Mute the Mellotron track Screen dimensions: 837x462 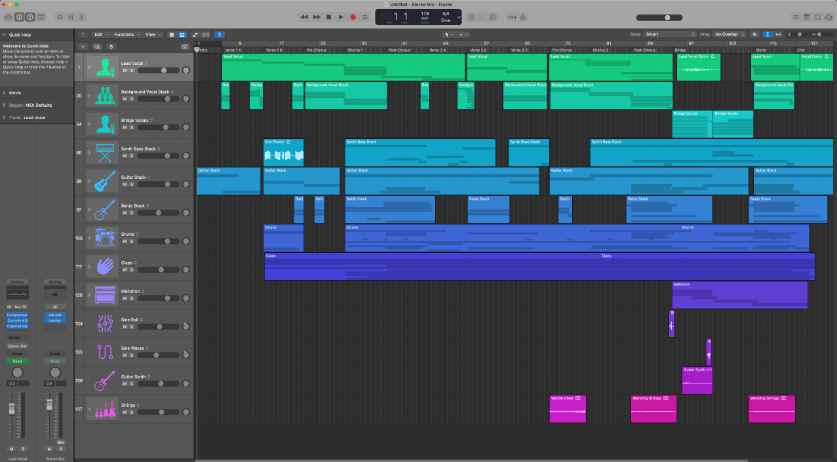125,298
